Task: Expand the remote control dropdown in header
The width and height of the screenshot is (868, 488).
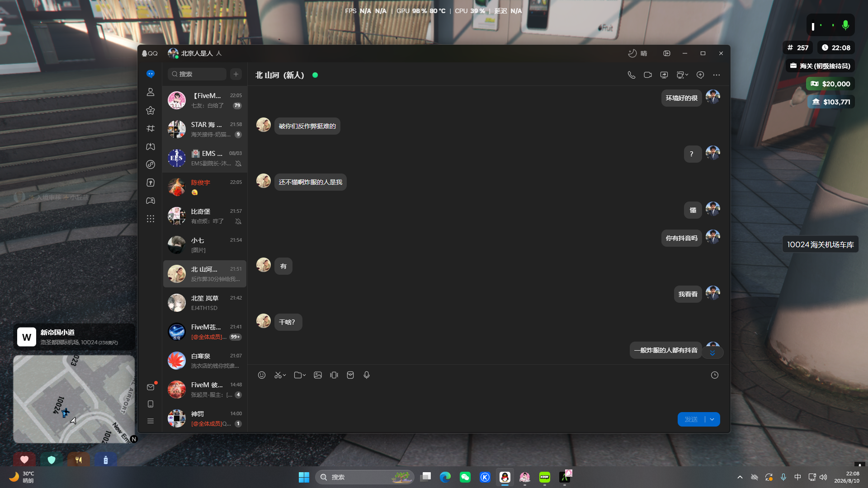Action: pyautogui.click(x=687, y=75)
